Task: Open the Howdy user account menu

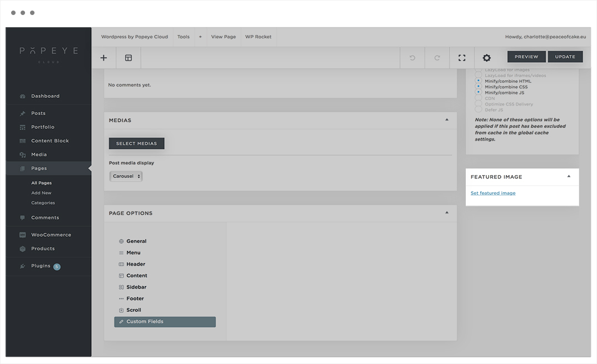Action: (x=545, y=37)
